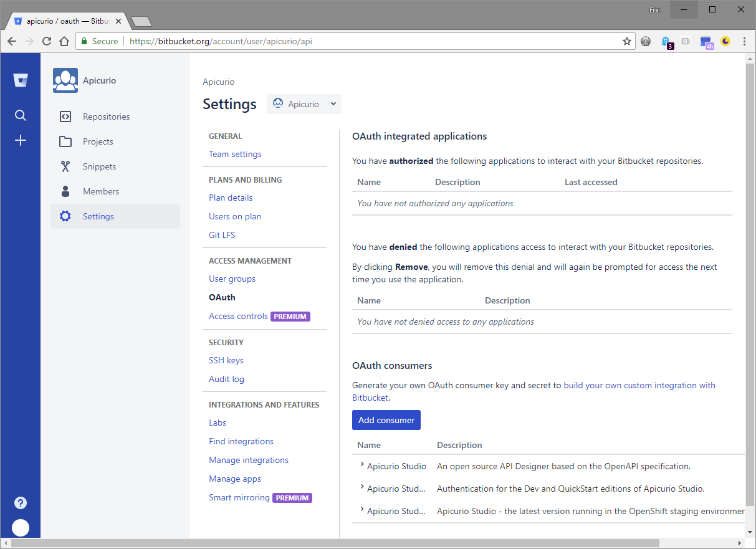The image size is (756, 549).
Task: Click the Apicurio breadcrumb above Settings
Action: click(x=219, y=82)
